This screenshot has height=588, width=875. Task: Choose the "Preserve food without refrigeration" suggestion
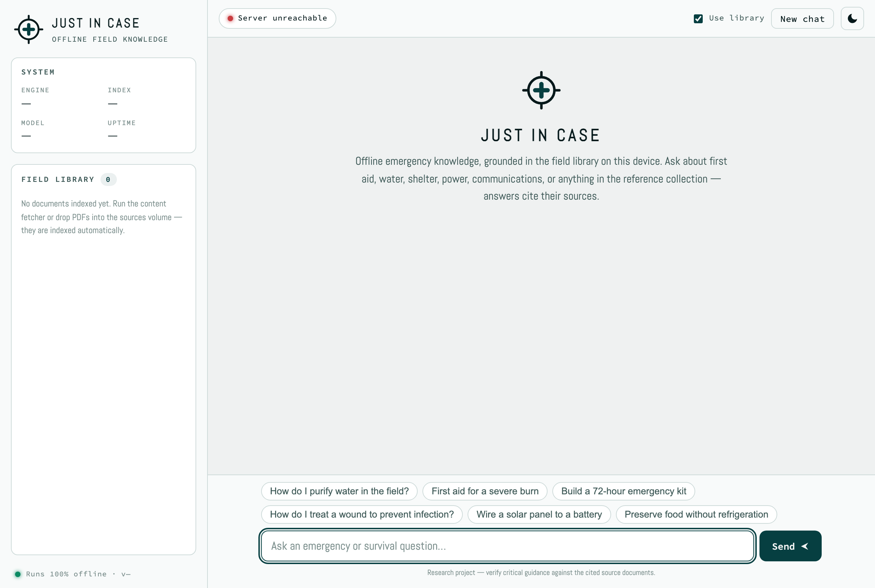point(696,514)
